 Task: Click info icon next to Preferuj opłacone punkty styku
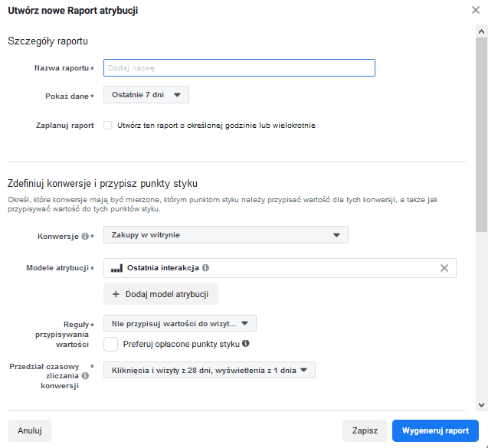coord(246,343)
